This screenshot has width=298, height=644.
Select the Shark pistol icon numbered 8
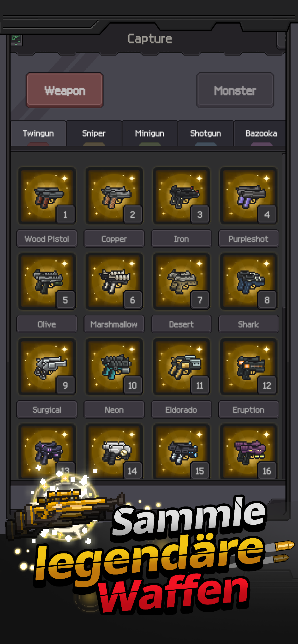249,281
